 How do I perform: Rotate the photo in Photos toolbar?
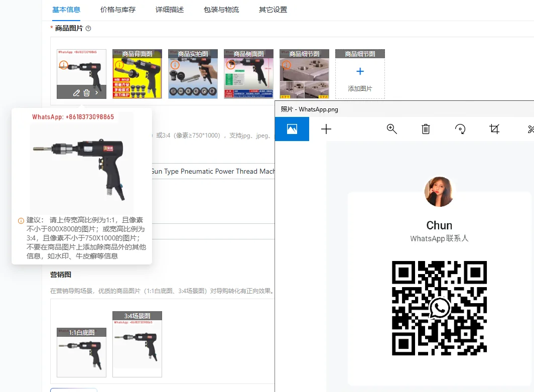click(x=460, y=129)
